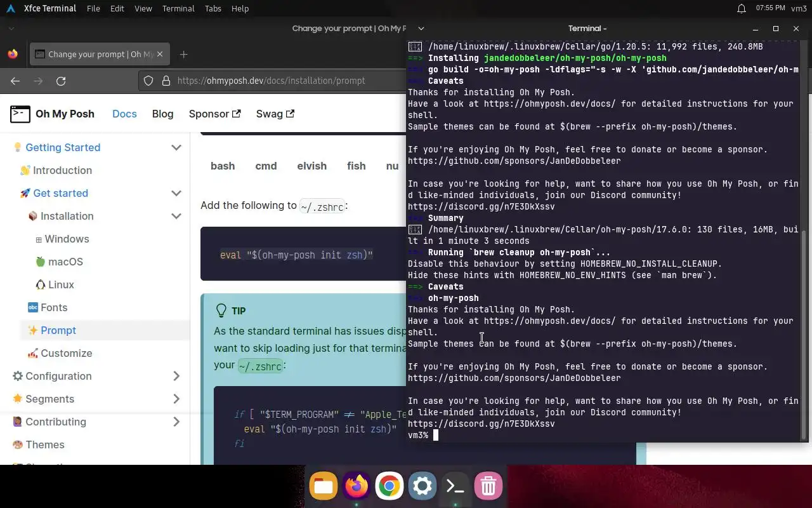Screen dimensions: 812x508
Task: Click the shield tracking protection icon
Action: pyautogui.click(x=148, y=81)
